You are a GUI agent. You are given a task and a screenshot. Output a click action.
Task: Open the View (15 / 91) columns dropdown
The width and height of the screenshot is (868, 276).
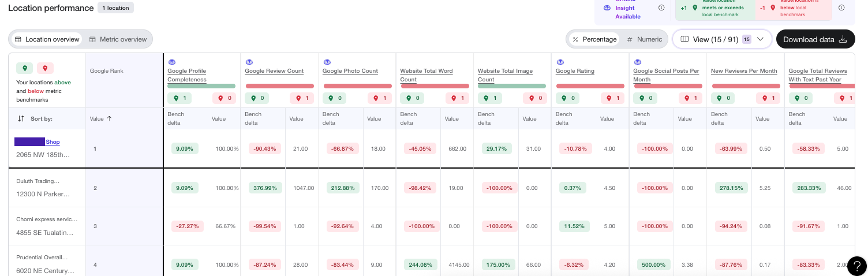point(722,39)
